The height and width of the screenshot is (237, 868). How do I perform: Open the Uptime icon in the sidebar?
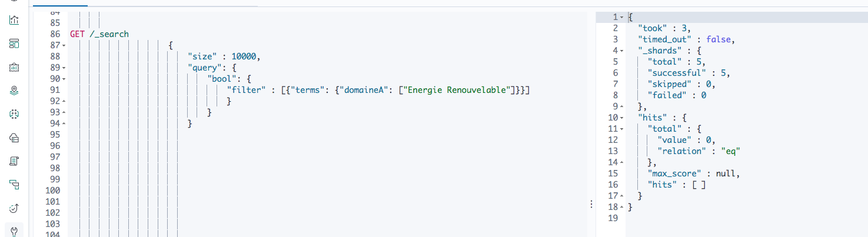15,208
